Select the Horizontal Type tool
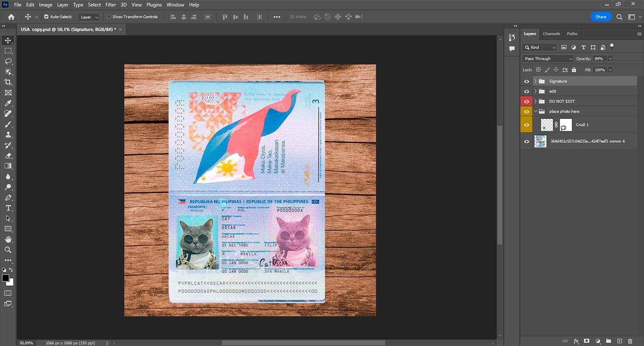The image size is (644, 346). 8,208
